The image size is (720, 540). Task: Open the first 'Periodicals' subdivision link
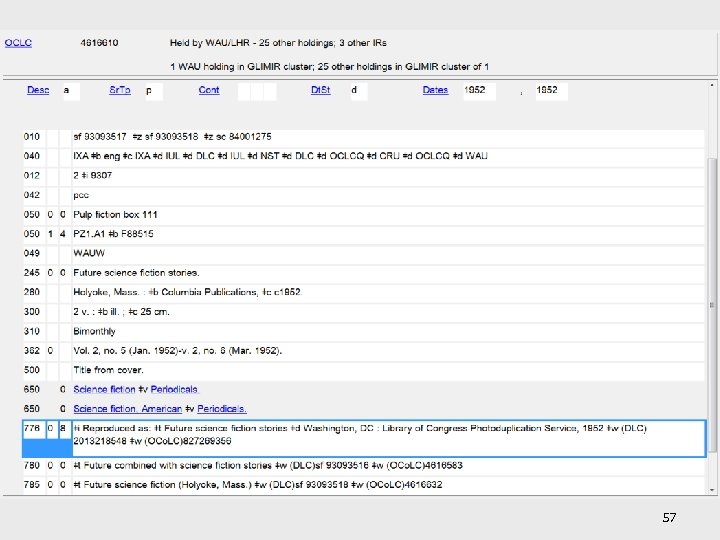point(174,389)
